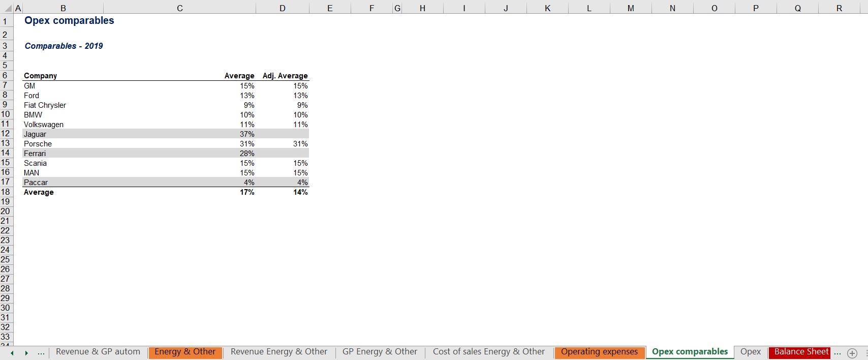Select the bold Average total label
The image size is (868, 360).
pos(39,192)
